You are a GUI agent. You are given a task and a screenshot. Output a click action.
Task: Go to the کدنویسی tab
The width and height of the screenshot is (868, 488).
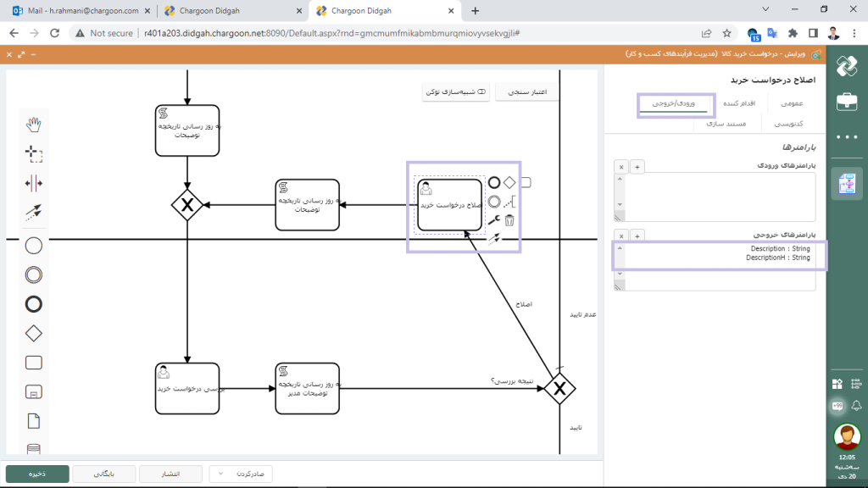790,124
